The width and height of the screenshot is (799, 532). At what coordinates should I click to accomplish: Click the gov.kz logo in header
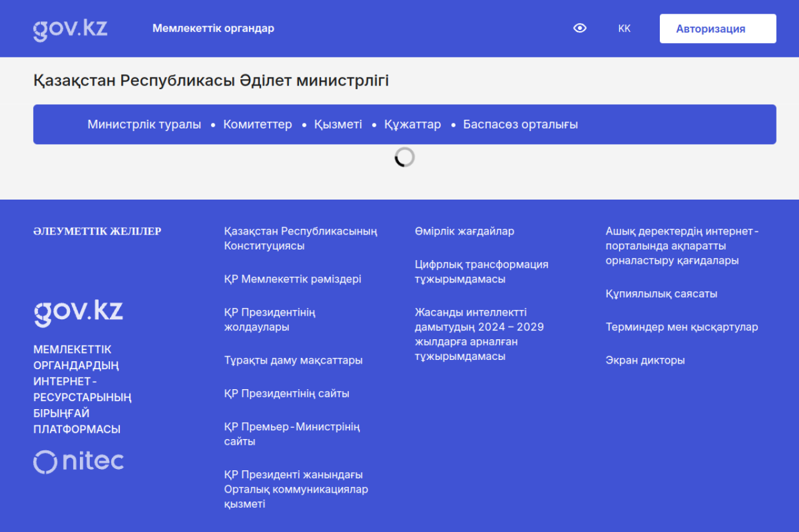pyautogui.click(x=70, y=29)
